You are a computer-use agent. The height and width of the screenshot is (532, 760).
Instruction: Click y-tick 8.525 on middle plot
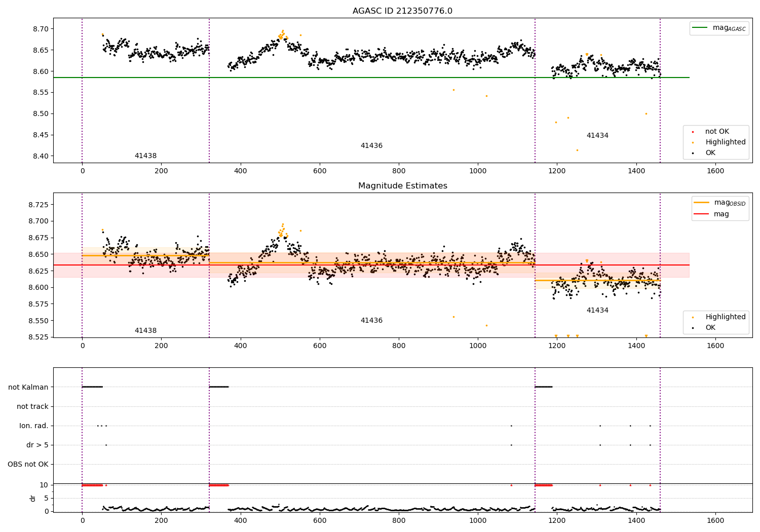click(x=39, y=337)
